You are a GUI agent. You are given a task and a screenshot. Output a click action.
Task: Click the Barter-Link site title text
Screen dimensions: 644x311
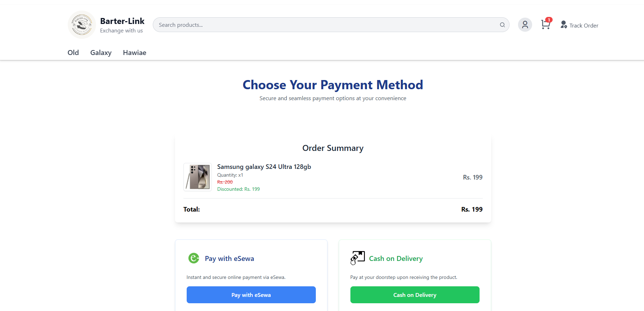[x=122, y=21]
